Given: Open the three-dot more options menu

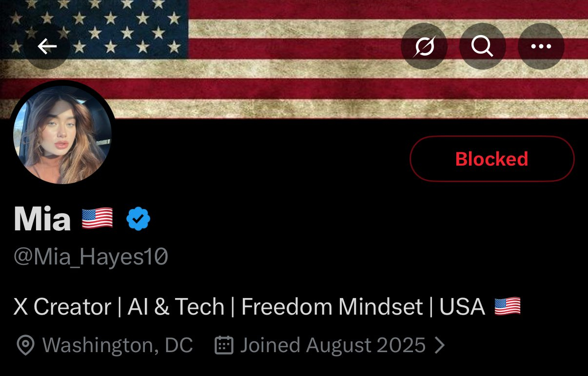Looking at the screenshot, I should pos(541,47).
